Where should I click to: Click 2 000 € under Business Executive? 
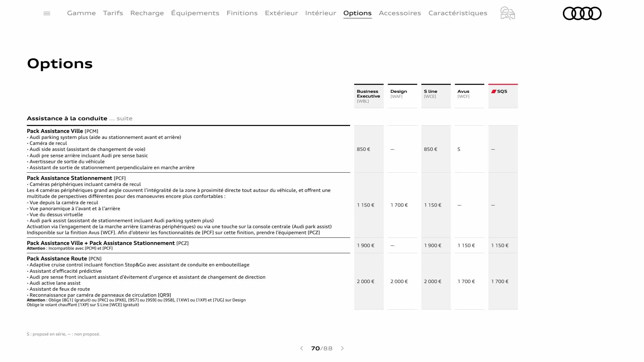(x=366, y=282)
